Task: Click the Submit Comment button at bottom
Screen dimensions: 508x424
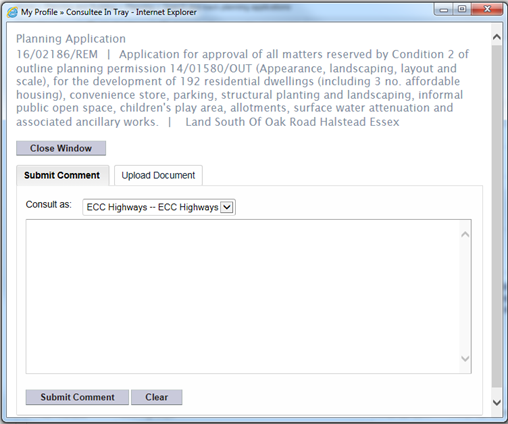Action: (77, 397)
